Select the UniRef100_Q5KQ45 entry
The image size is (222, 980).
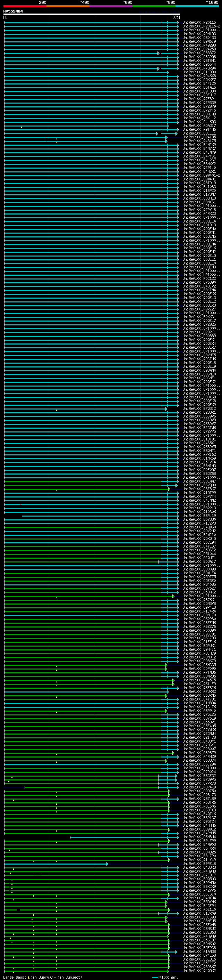[x=199, y=539]
